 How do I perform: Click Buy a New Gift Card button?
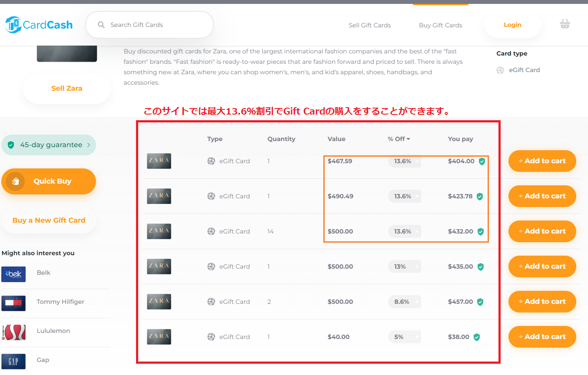(x=49, y=220)
